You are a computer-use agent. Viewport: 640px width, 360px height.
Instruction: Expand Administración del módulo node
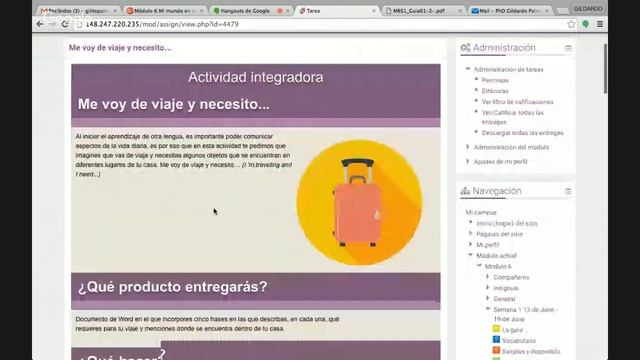[x=468, y=147]
